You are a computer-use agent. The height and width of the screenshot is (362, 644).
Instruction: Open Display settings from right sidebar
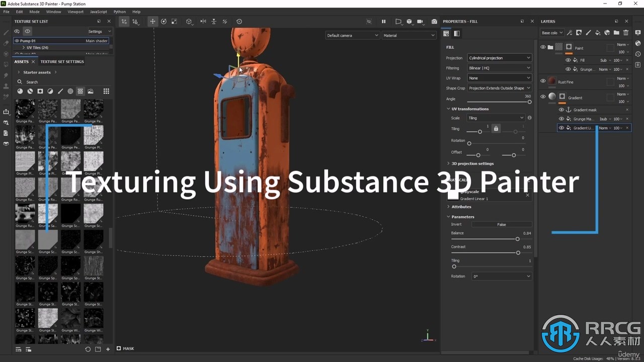(x=638, y=33)
